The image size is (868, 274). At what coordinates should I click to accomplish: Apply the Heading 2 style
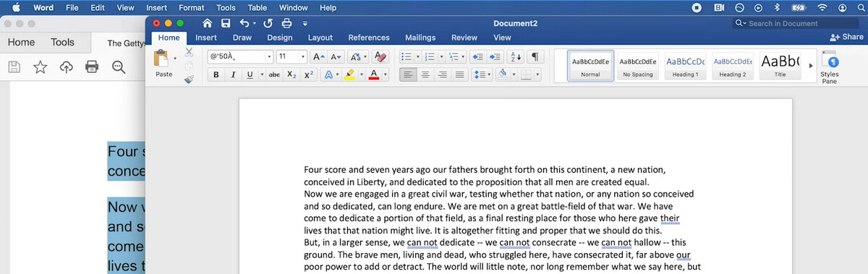point(733,65)
